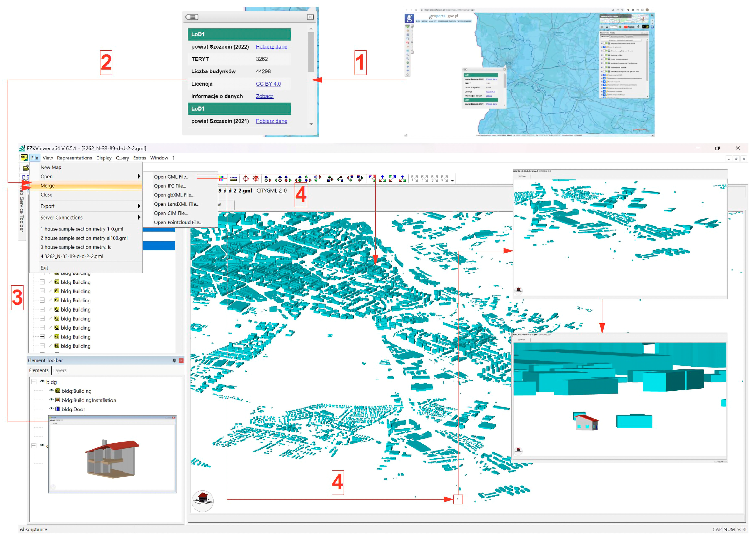Pin the Element Toolbar panel
Screen dimensions: 756x539
click(x=174, y=360)
